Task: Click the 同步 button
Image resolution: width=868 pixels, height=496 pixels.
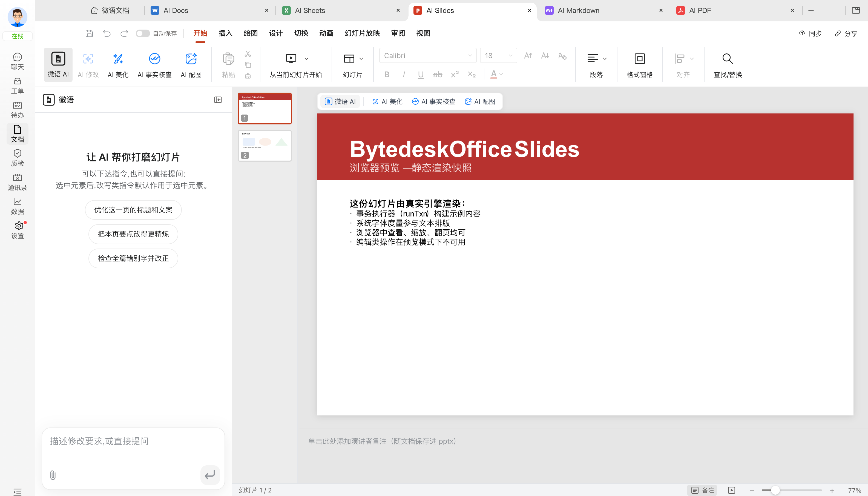Action: [x=810, y=33]
